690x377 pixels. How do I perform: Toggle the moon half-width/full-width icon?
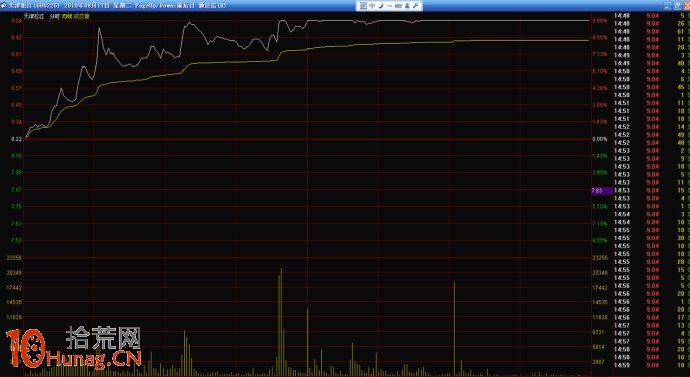(381, 6)
